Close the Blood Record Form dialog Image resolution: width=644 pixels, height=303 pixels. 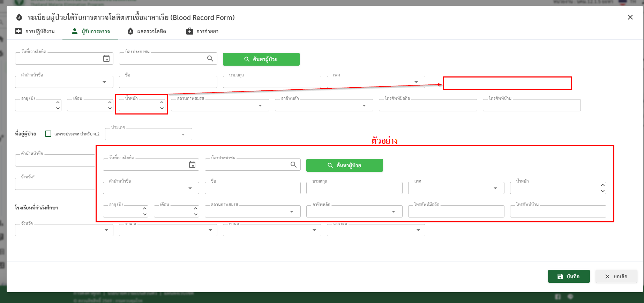(630, 17)
